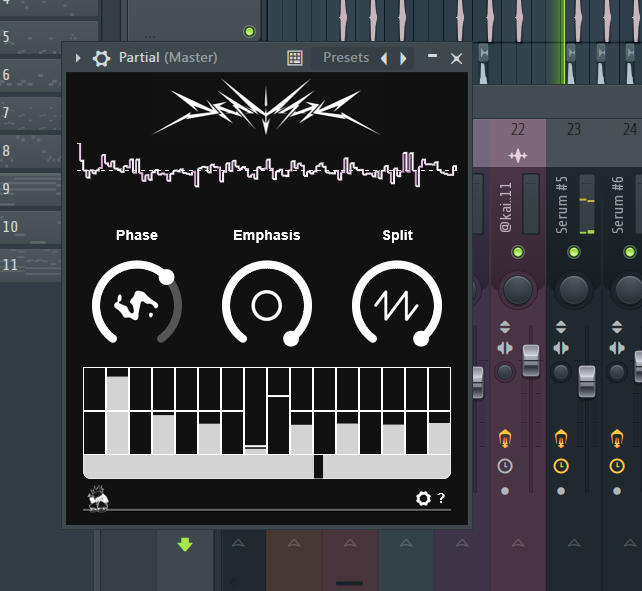The height and width of the screenshot is (591, 642).
Task: Click the second tall gray band bar
Action: [163, 434]
